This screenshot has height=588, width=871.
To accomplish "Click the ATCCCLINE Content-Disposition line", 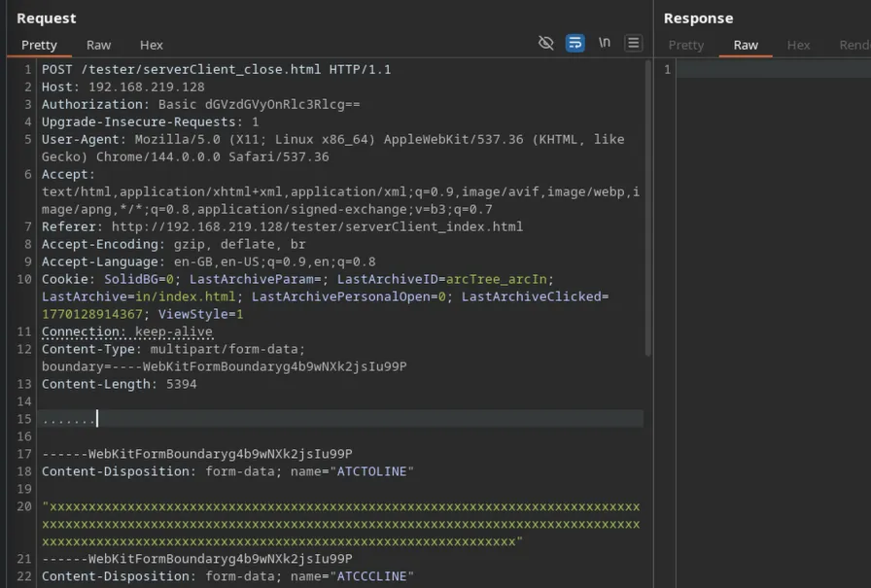I will click(227, 576).
